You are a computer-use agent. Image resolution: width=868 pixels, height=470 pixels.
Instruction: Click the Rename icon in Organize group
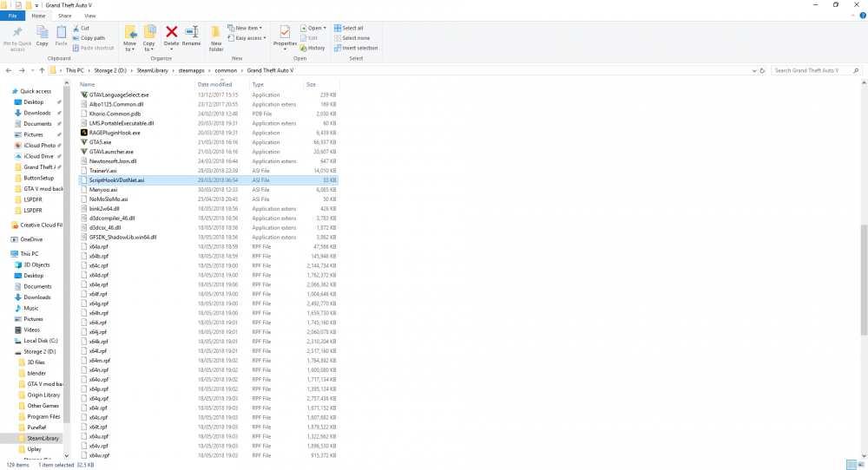(x=191, y=36)
